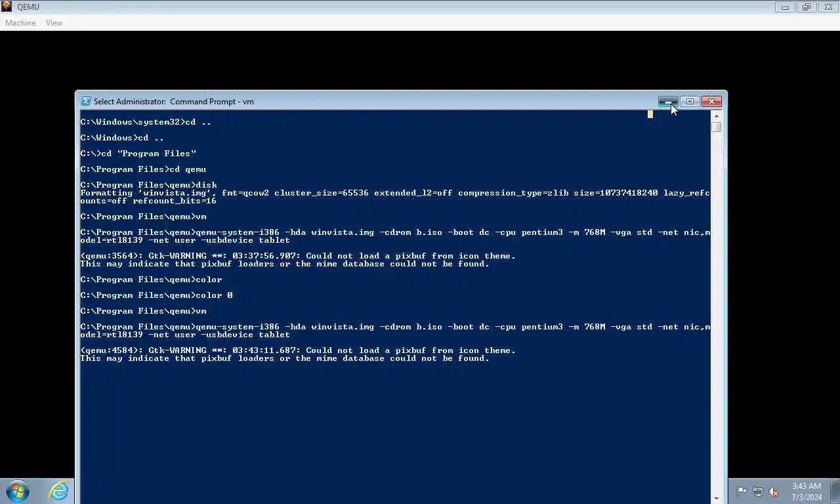Click the console scrollbar up arrow

716,116
